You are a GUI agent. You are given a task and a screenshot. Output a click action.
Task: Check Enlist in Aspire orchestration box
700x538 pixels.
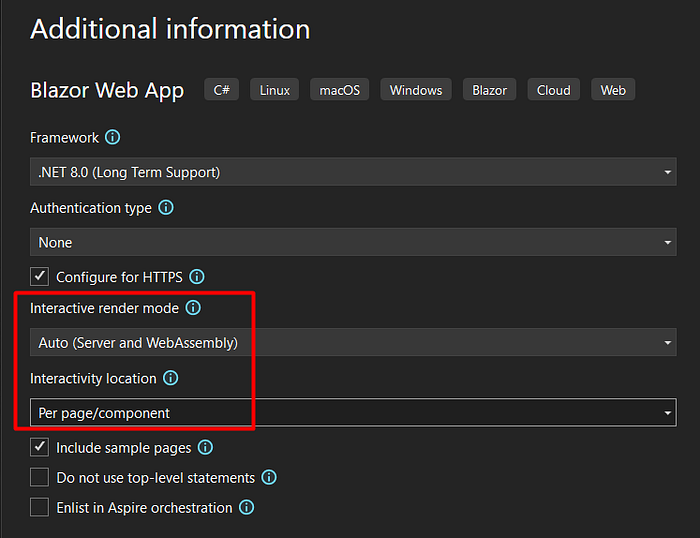click(40, 507)
